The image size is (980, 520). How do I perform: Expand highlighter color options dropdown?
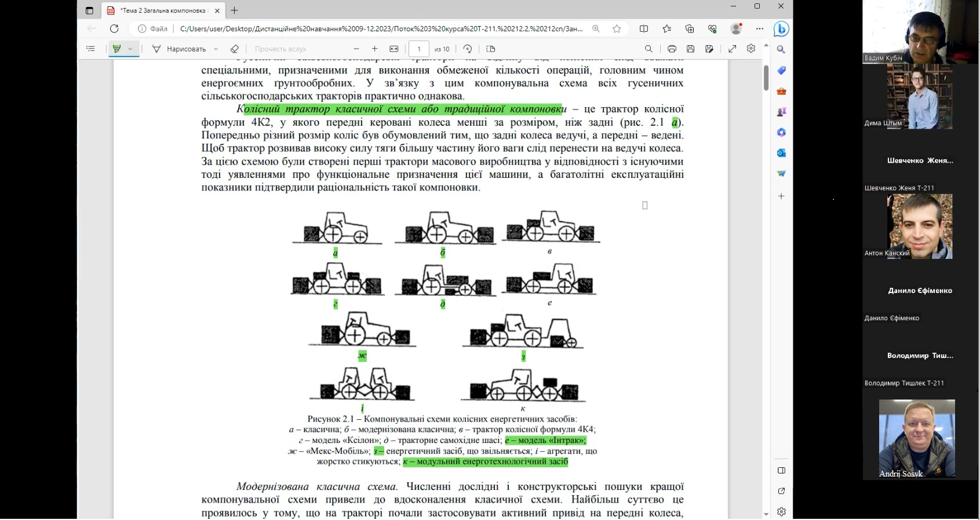point(130,49)
